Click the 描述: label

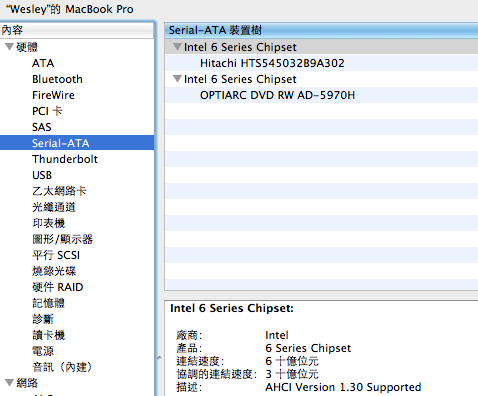point(189,387)
